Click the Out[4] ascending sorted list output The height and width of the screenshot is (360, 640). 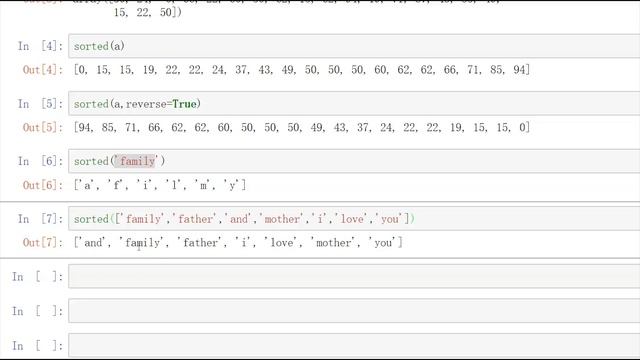[x=302, y=70]
